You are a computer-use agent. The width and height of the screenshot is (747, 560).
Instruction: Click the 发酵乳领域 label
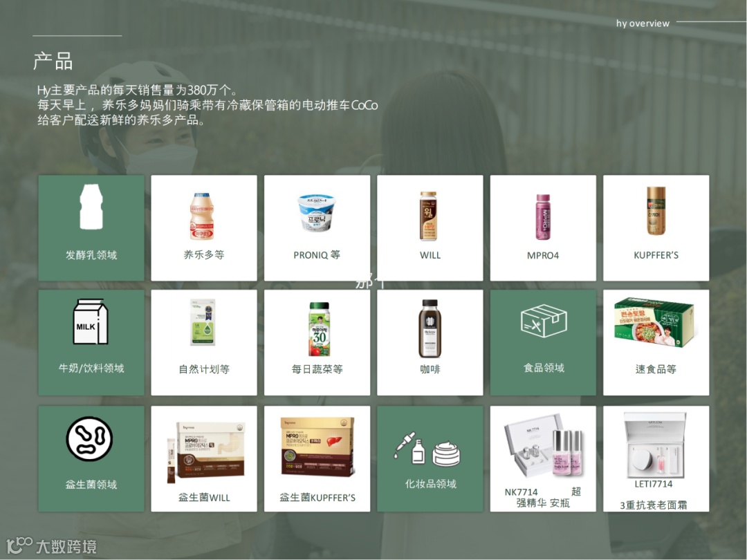(x=91, y=255)
